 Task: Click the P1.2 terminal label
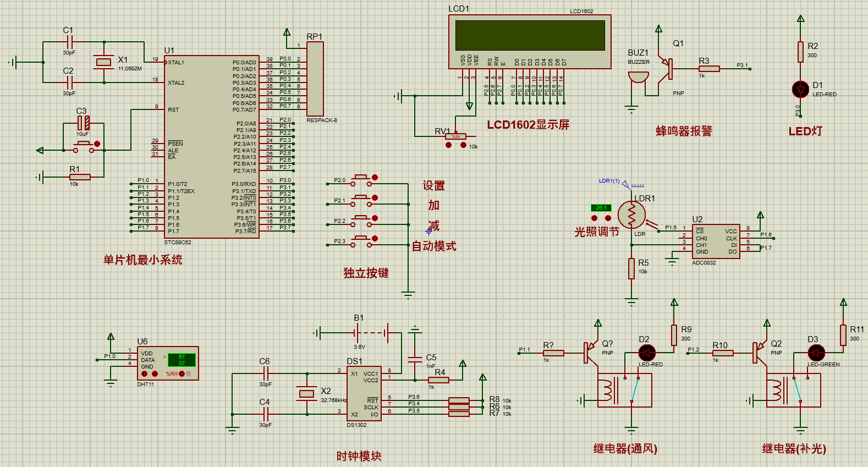(693, 350)
